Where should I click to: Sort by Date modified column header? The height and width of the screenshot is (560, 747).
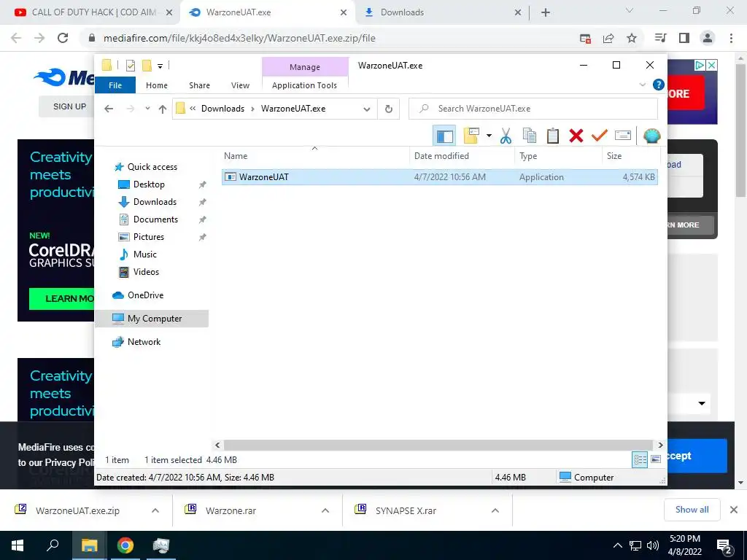[461, 156]
